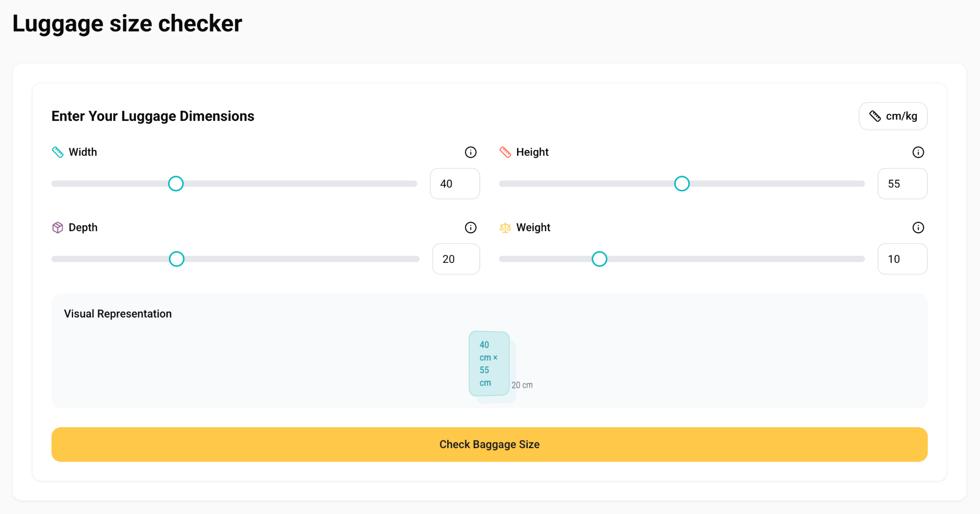
Task: Open the Weight info tooltip
Action: pos(918,228)
